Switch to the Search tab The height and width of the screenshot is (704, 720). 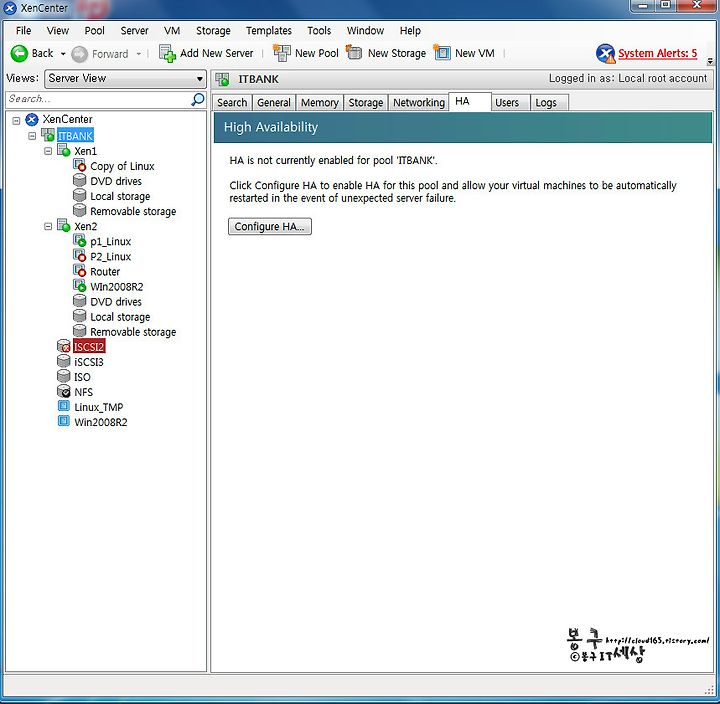(x=232, y=102)
